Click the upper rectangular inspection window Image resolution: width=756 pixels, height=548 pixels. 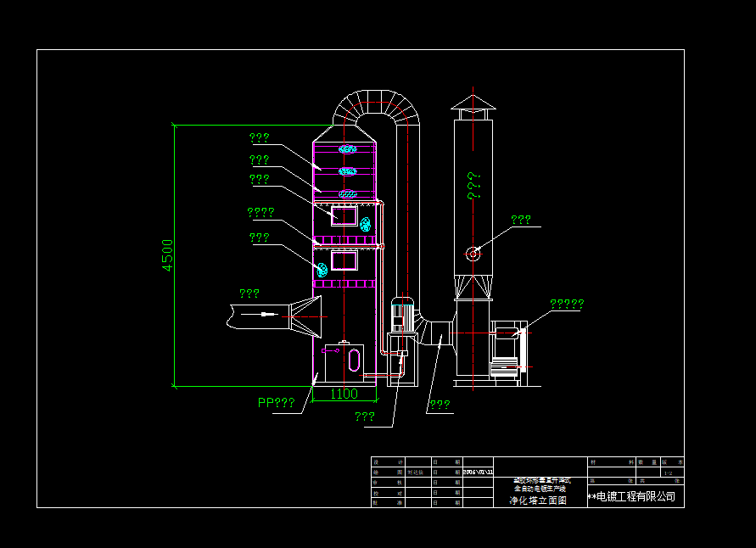pyautogui.click(x=344, y=216)
